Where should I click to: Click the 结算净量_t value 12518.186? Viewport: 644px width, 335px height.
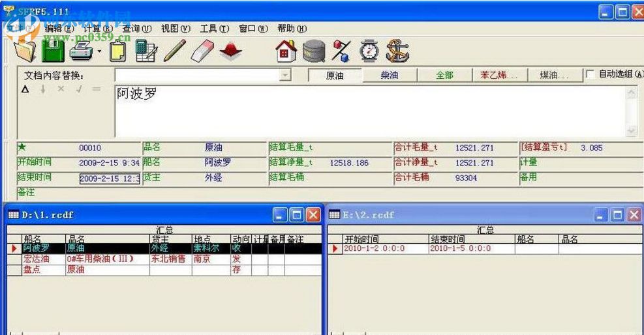[x=349, y=163]
